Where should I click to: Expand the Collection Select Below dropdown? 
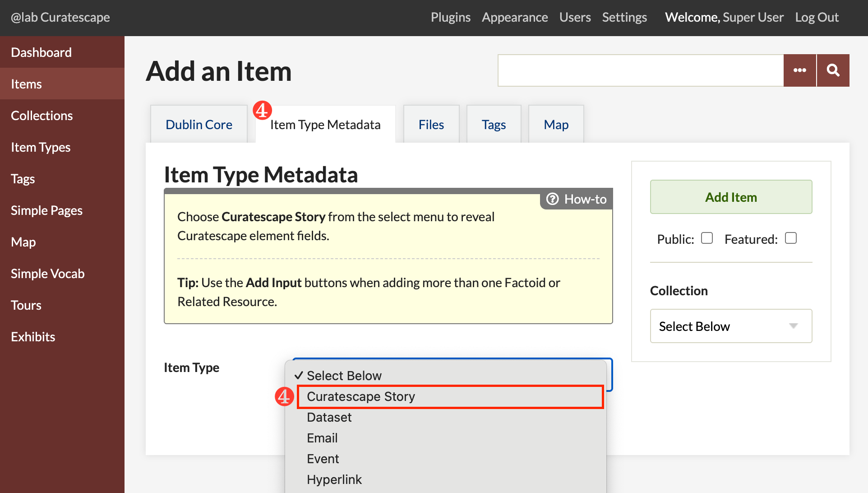point(731,326)
